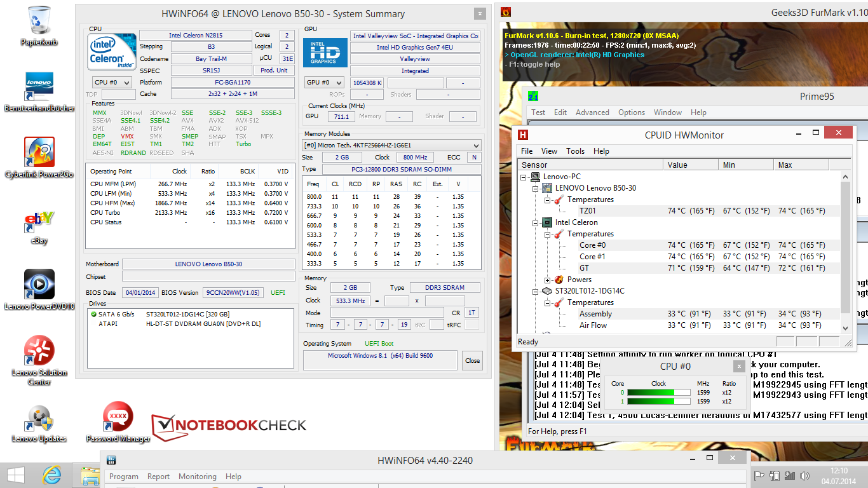
Task: Collapse the Lenovo-PC root tree node
Action: click(x=524, y=177)
